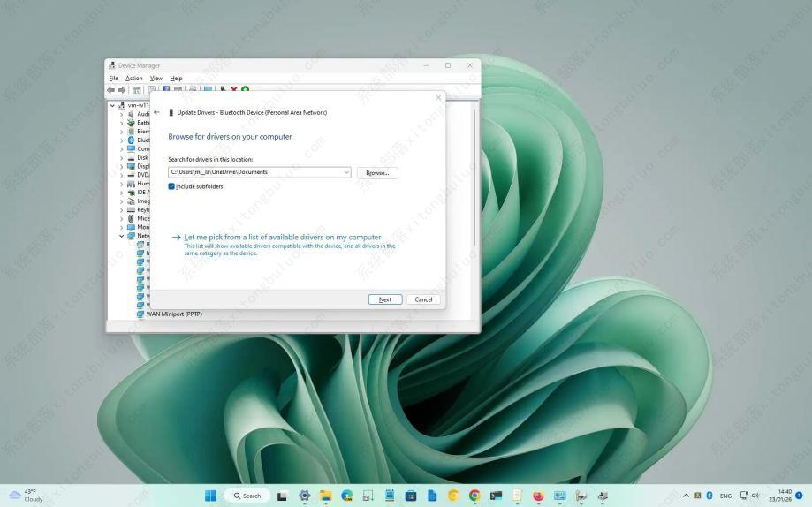Collapse the Network adapters tree node
This screenshot has width=812, height=507.
[122, 236]
